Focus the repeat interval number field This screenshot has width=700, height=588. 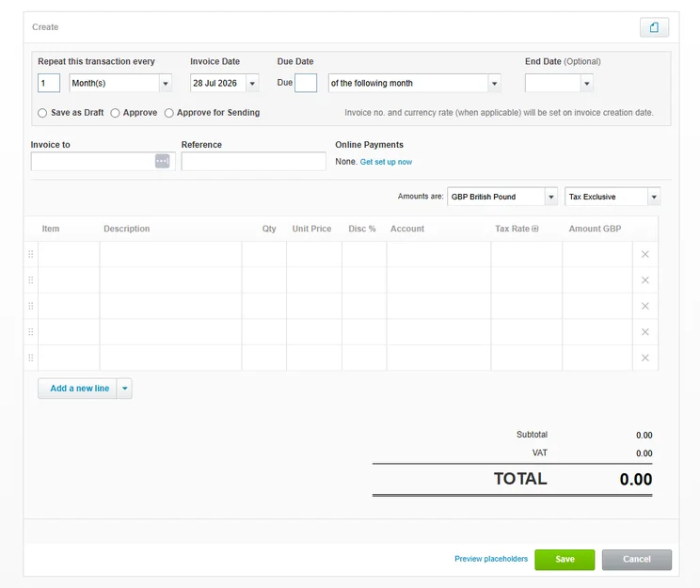tap(49, 83)
